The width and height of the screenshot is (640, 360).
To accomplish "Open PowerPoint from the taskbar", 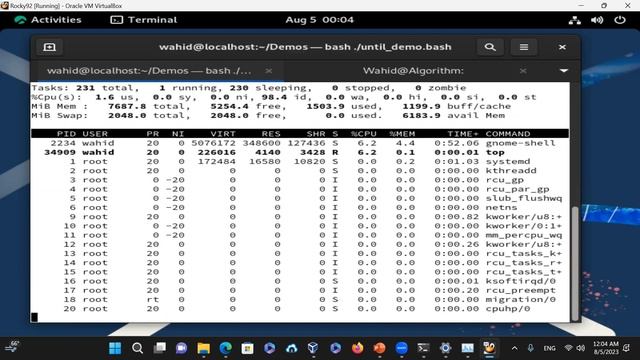I will (x=380, y=348).
